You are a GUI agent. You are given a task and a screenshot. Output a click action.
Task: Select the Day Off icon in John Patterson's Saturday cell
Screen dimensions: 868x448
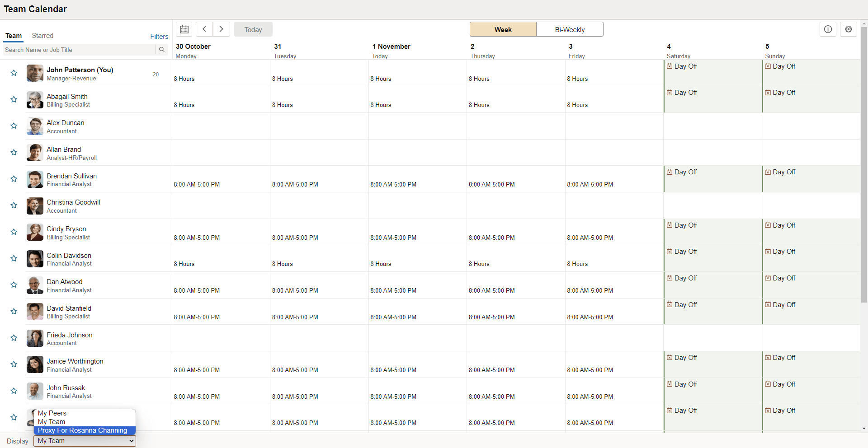click(670, 66)
